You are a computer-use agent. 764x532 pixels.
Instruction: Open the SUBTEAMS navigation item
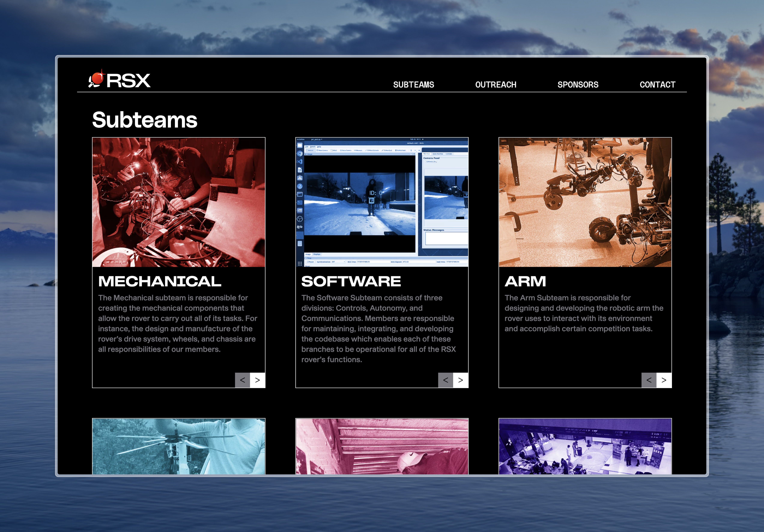tap(414, 84)
